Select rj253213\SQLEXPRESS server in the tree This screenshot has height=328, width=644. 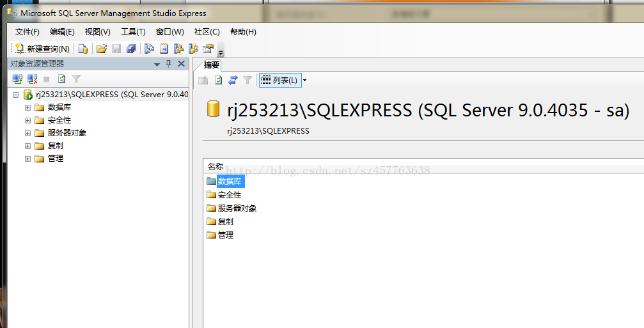[x=112, y=95]
